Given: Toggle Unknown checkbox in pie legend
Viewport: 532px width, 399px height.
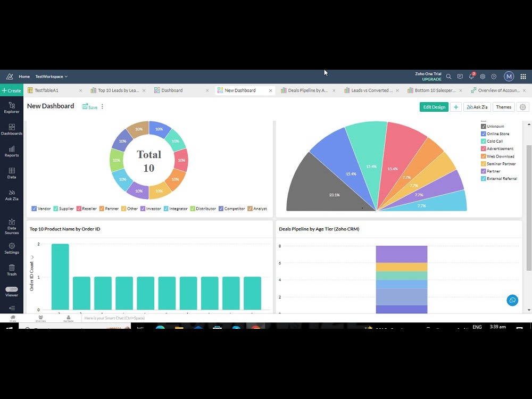Looking at the screenshot, I should point(484,126).
